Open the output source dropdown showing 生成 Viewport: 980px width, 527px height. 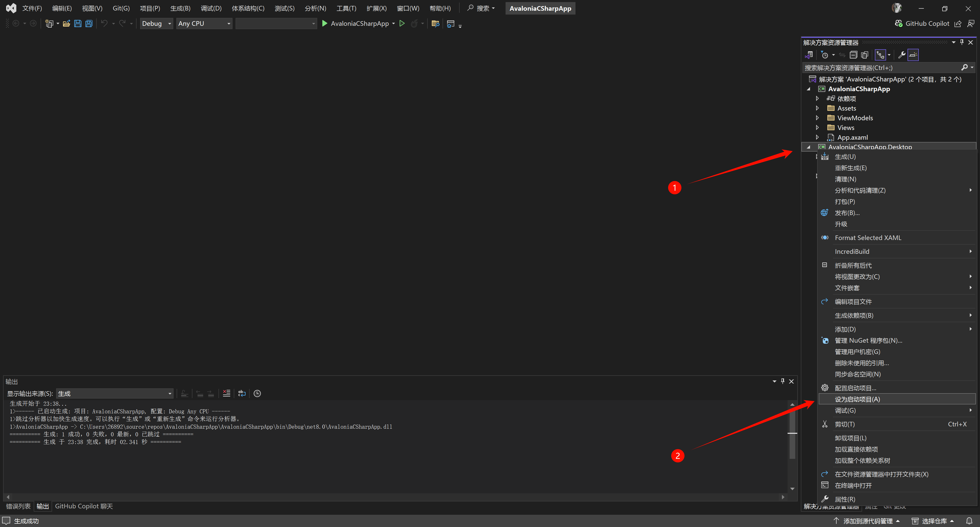coord(115,393)
